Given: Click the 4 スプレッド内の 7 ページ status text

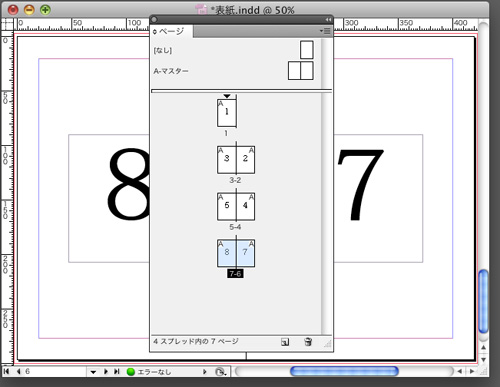Looking at the screenshot, I should coord(196,341).
